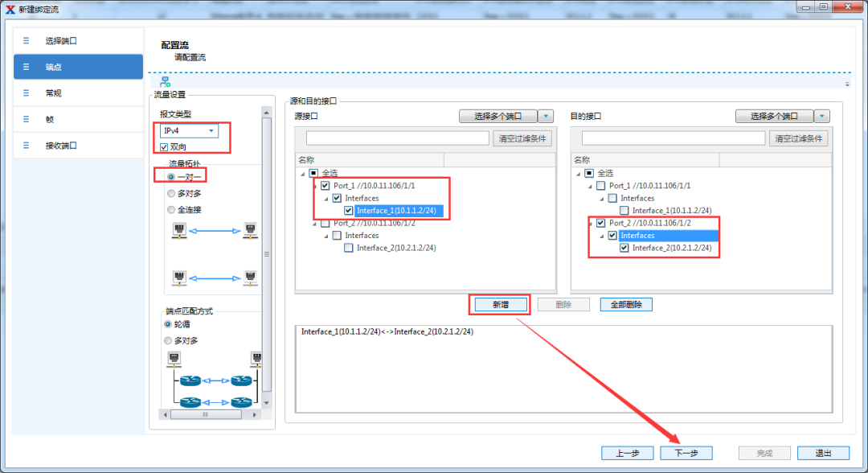Collapse source 全选 tree node

[x=303, y=174]
